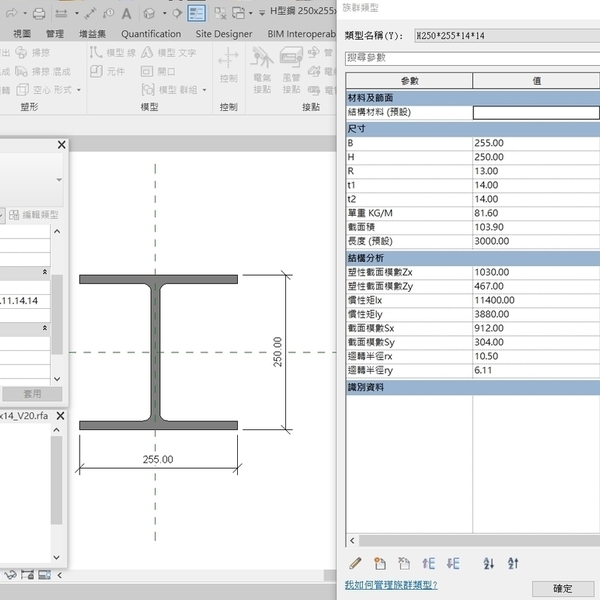Click the 確定 button
Viewport: 600px width, 600px height.
(x=563, y=588)
